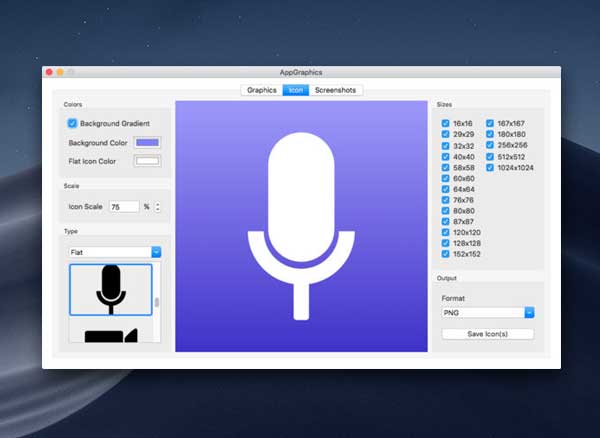Open the Flat Icon Color swatch

point(147,161)
